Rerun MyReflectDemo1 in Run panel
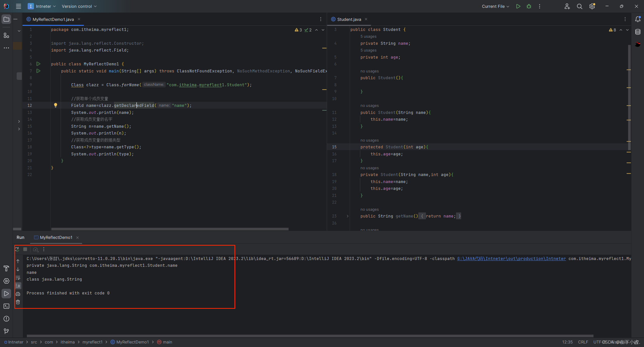Viewport: 644px width, 347px height. 17,249
